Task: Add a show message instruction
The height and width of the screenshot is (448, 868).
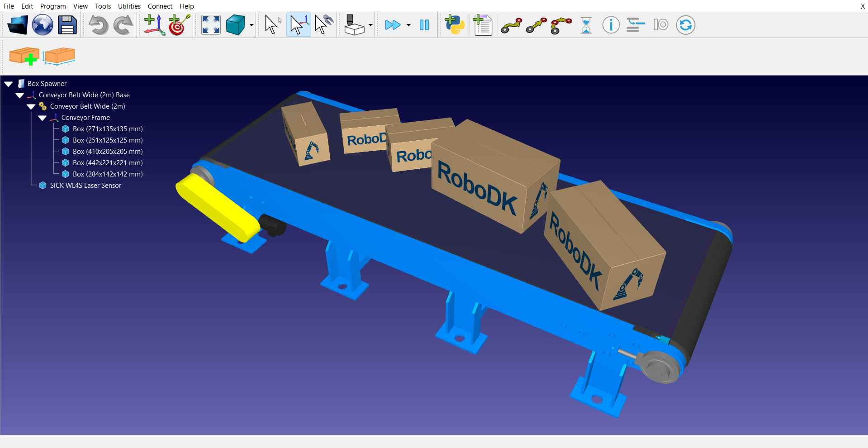Action: (x=611, y=25)
